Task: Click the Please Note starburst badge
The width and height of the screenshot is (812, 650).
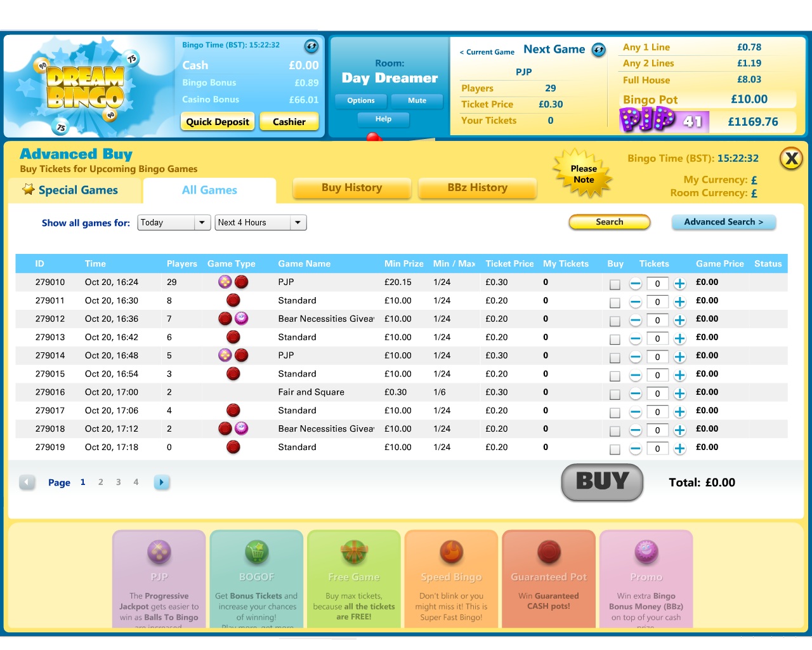Action: coord(584,173)
